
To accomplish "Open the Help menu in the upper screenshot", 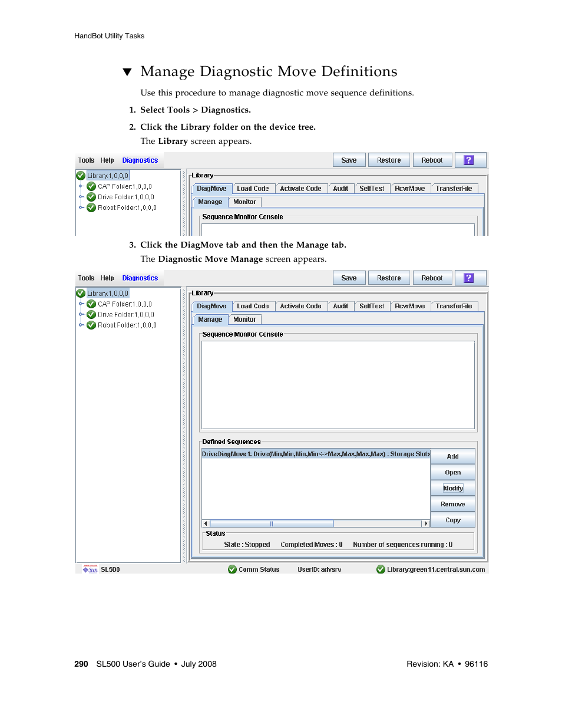I will [107, 160].
